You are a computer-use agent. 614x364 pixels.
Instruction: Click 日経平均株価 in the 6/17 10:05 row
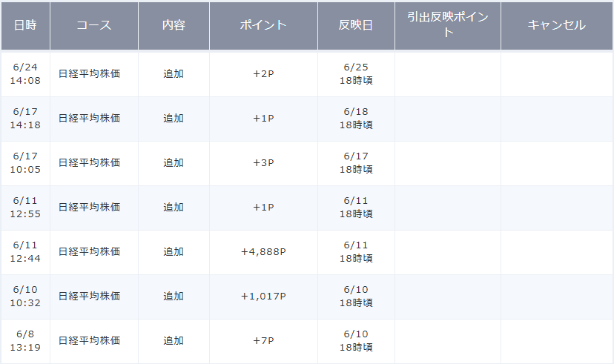coord(89,163)
